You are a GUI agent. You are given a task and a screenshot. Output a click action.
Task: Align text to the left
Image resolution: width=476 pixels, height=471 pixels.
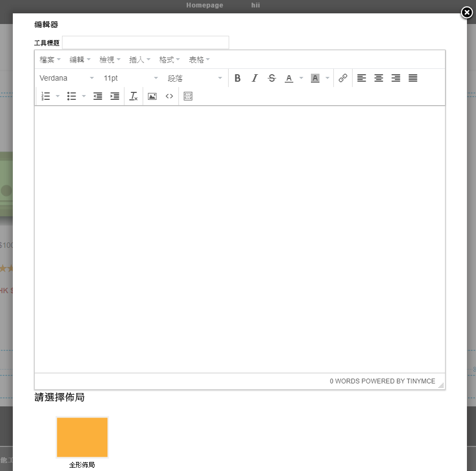click(362, 78)
